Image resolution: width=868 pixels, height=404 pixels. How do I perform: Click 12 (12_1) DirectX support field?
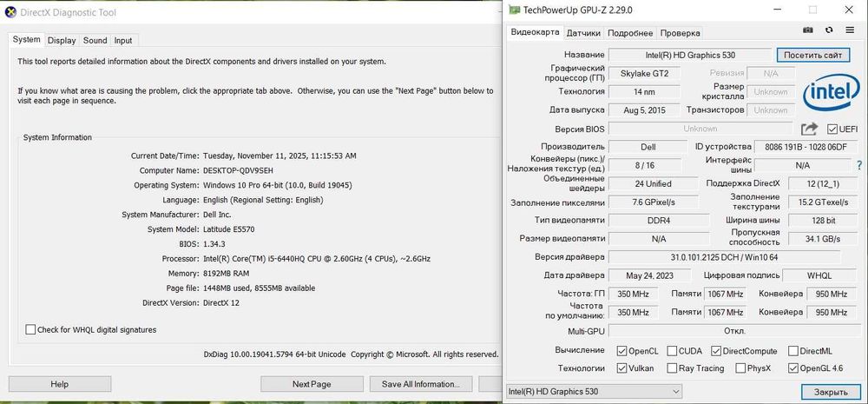tap(823, 183)
